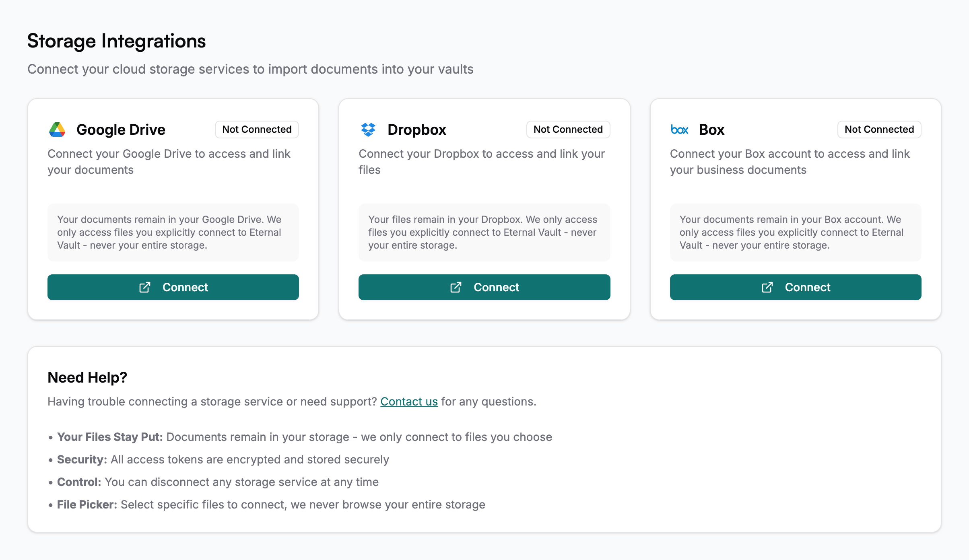Click the Google Drive privacy notice box
This screenshot has width=969, height=560.
(x=173, y=233)
